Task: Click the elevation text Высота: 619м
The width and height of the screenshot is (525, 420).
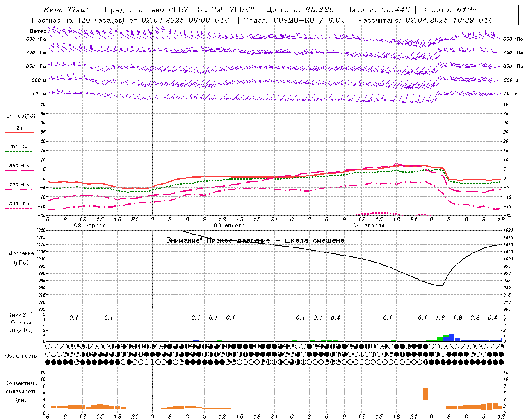Action: [449, 10]
